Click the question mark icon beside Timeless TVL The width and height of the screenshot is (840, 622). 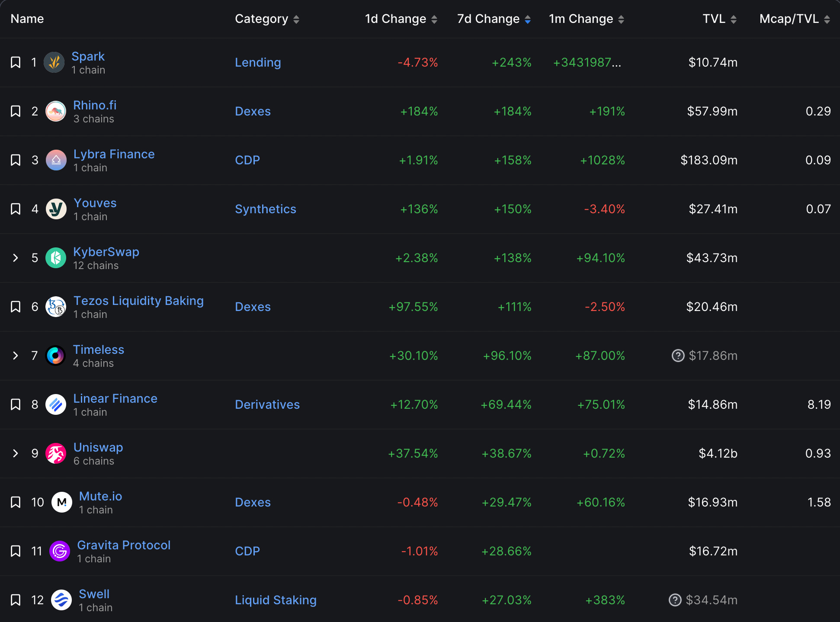tap(678, 356)
